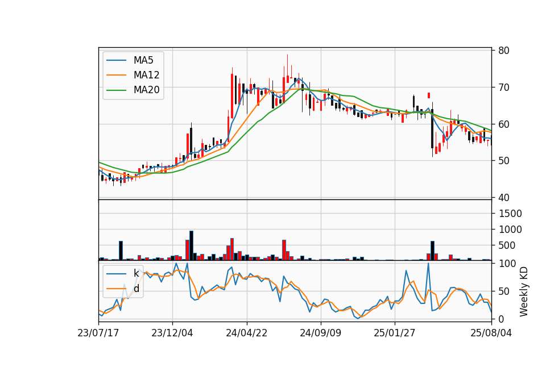Click the price axis value 40

click(504, 198)
